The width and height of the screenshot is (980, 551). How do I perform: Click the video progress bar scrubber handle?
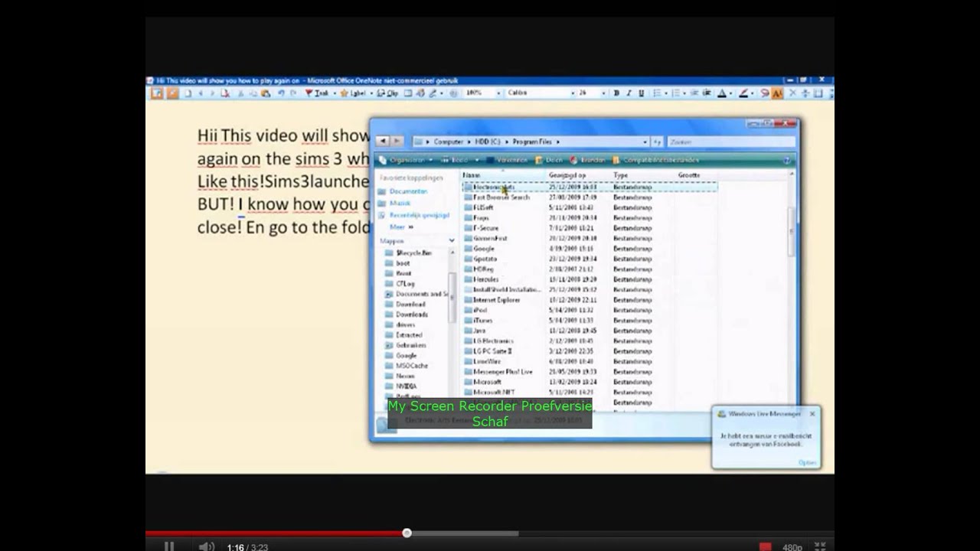pyautogui.click(x=407, y=533)
